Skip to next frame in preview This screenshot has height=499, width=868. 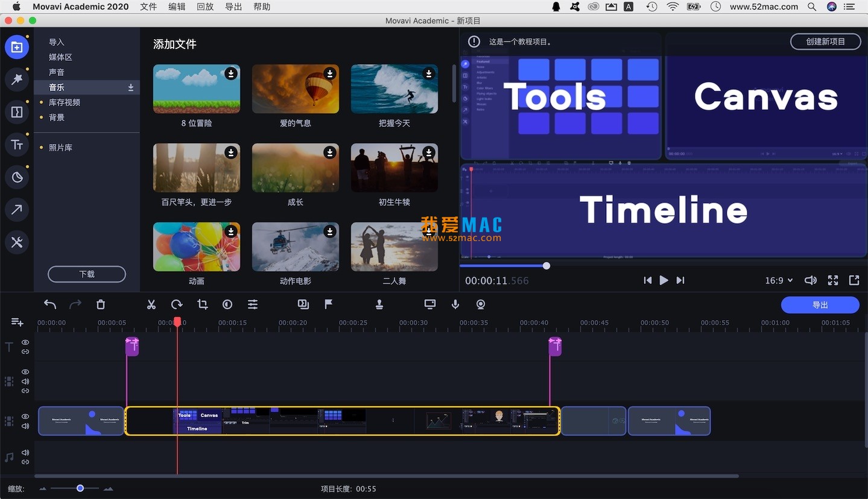coord(680,280)
